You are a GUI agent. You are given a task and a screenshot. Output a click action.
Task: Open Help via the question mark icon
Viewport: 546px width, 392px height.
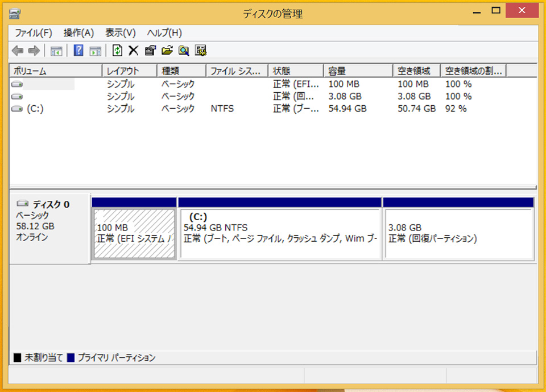[x=78, y=51]
